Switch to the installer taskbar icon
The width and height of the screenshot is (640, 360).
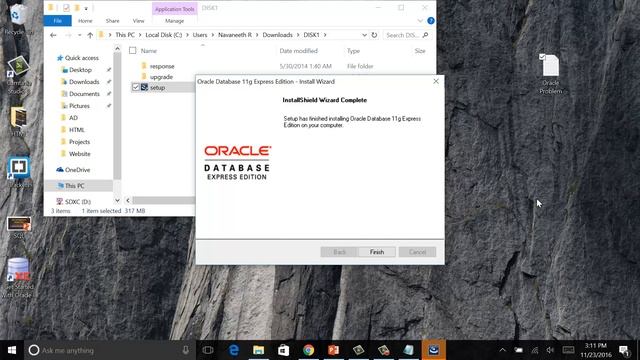pyautogui.click(x=433, y=350)
